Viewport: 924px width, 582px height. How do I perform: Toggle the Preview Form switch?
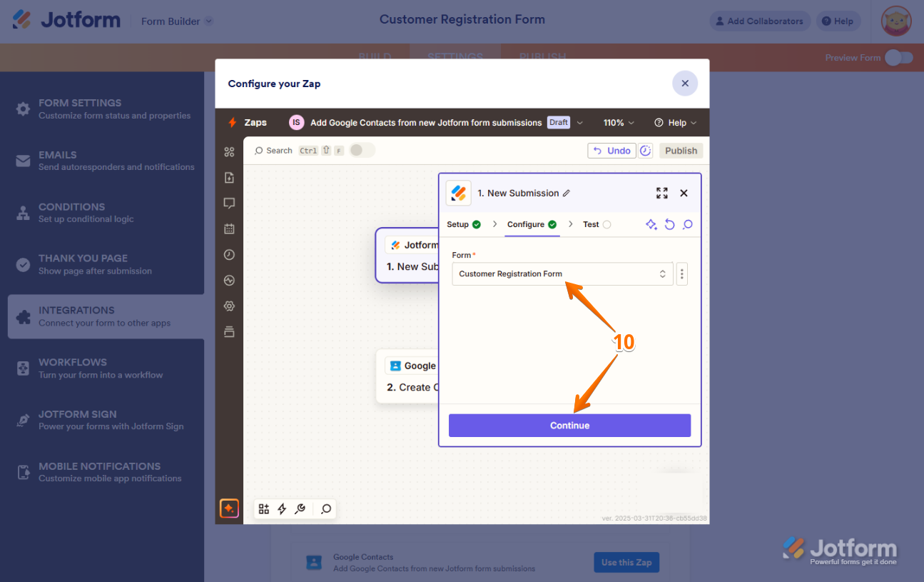pyautogui.click(x=899, y=58)
